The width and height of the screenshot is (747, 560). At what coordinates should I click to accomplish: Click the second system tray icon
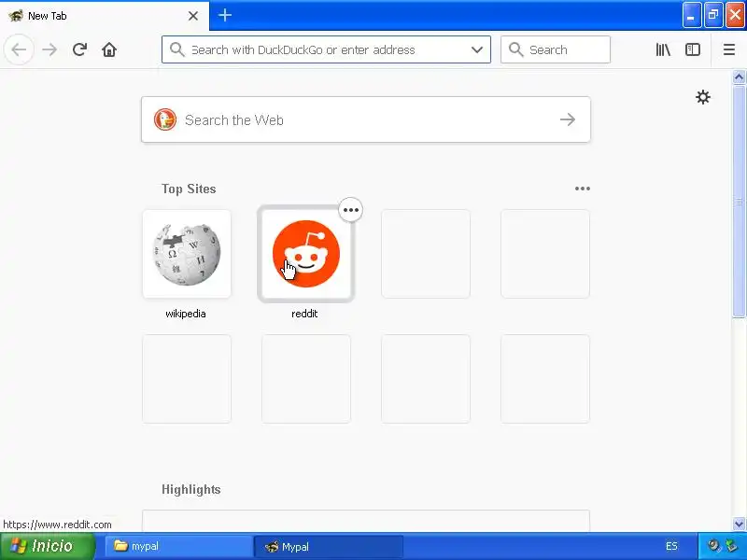(731, 546)
